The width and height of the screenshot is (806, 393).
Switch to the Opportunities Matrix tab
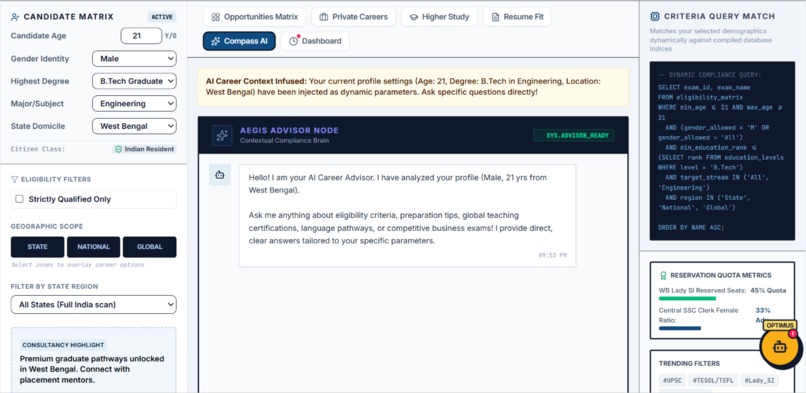point(254,17)
